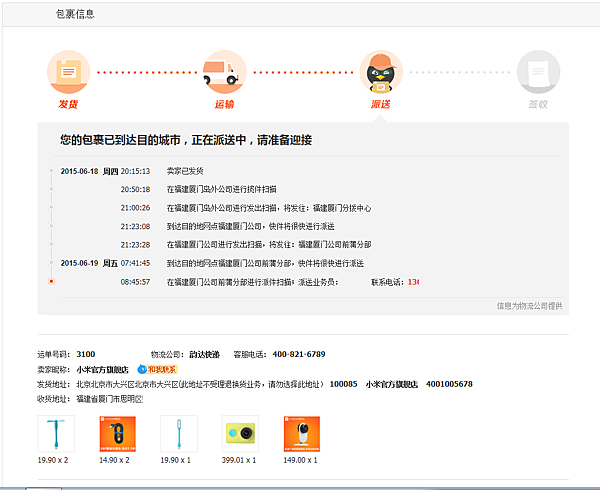Click the date 2015-06-18 周四
The height and width of the screenshot is (490, 600).
[89, 171]
